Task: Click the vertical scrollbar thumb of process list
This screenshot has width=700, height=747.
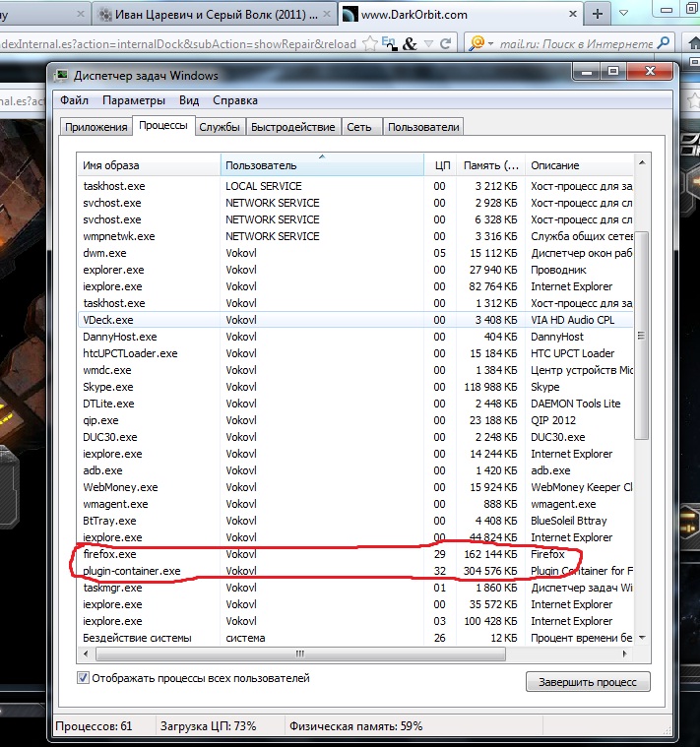Action: pyautogui.click(x=642, y=336)
